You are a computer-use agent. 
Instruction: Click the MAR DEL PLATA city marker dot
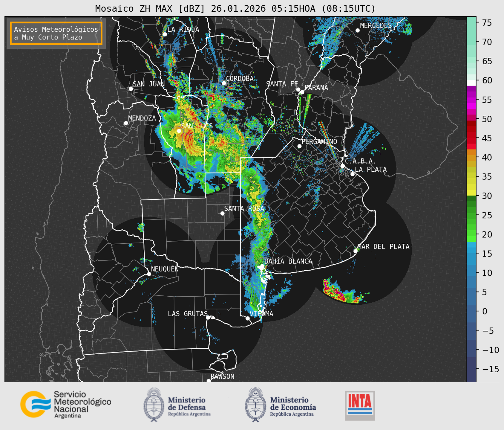point(356,251)
